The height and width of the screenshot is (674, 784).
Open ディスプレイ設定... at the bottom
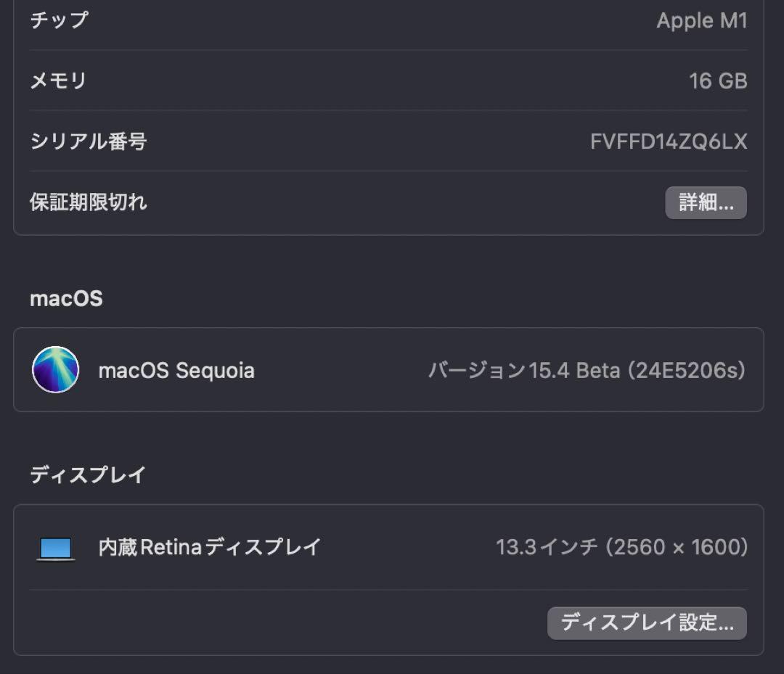pyautogui.click(x=646, y=622)
